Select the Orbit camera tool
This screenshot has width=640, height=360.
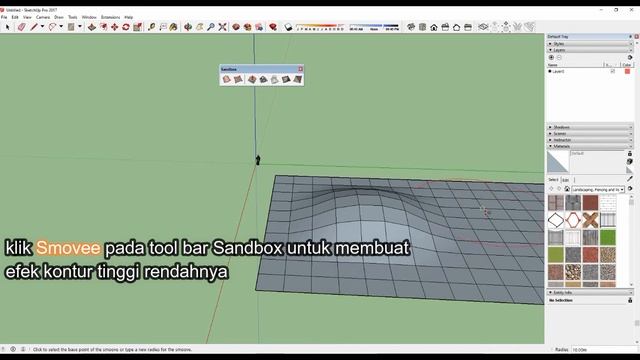188,27
